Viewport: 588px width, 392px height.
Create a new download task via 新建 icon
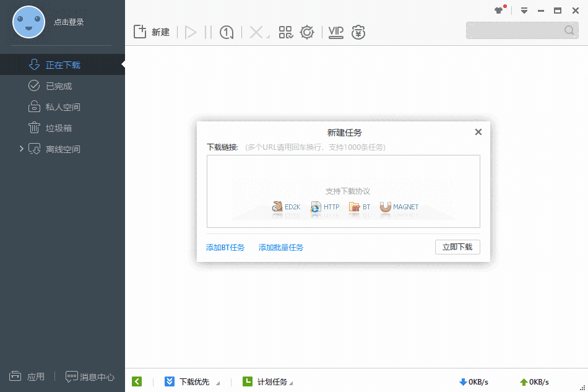click(x=150, y=32)
